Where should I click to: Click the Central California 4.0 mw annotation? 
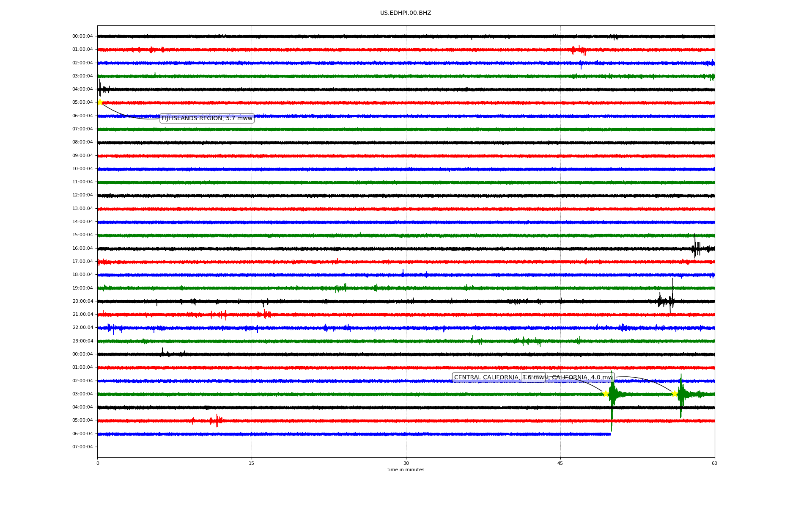coord(579,378)
